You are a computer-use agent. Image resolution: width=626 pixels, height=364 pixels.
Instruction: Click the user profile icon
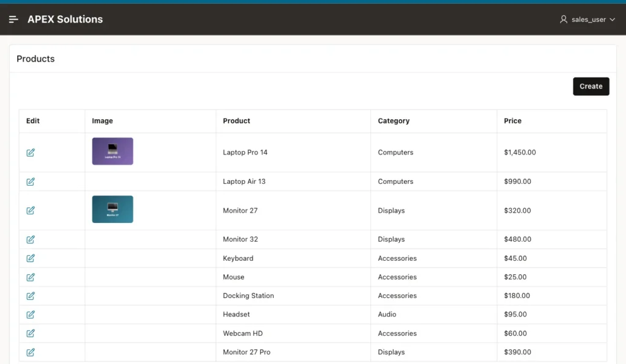[x=563, y=19]
